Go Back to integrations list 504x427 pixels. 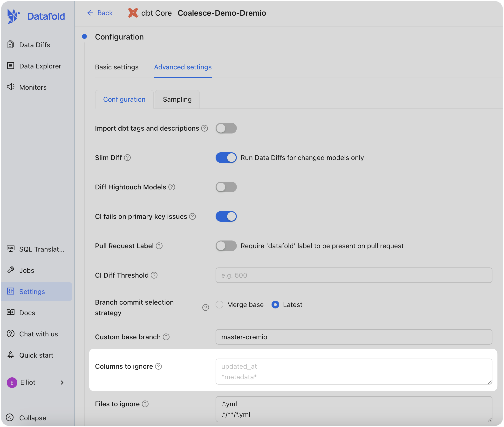(100, 13)
